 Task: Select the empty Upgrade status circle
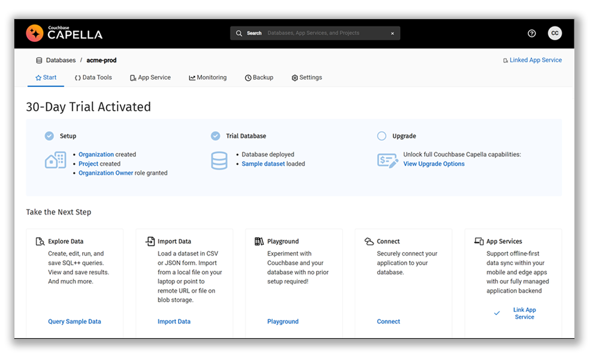coord(382,136)
